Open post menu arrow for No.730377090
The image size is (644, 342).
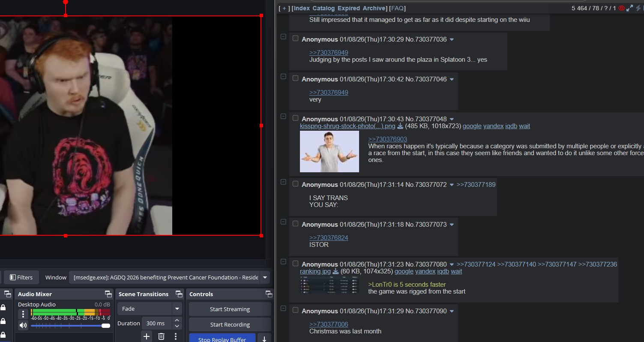tap(452, 311)
